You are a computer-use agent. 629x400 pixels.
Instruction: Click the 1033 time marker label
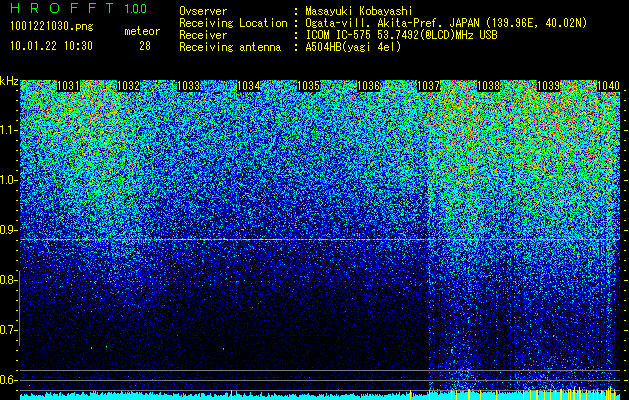(x=189, y=86)
